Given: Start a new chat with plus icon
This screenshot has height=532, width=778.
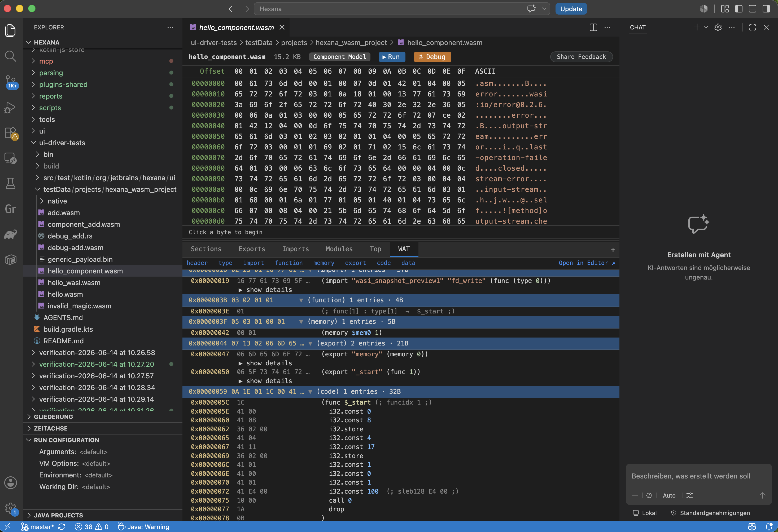Looking at the screenshot, I should (x=697, y=27).
